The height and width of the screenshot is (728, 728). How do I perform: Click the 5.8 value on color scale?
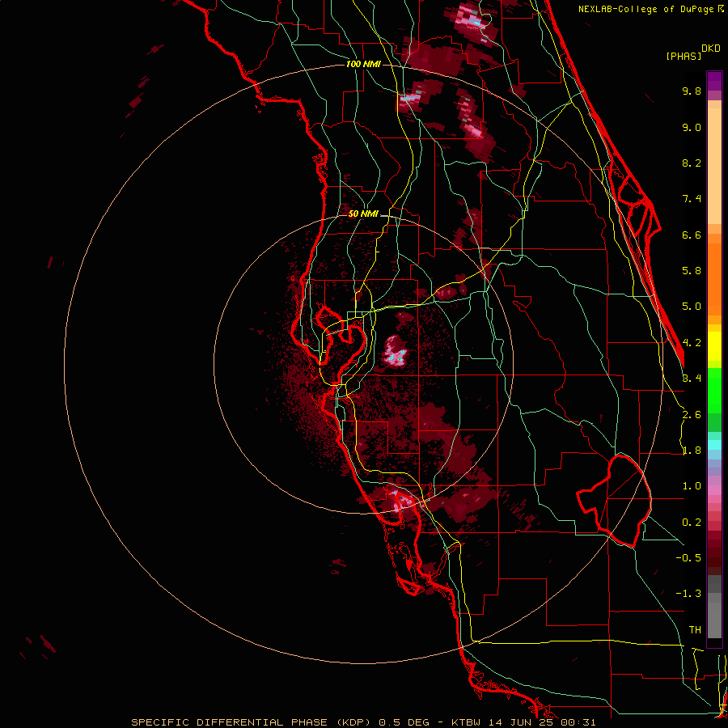(692, 271)
